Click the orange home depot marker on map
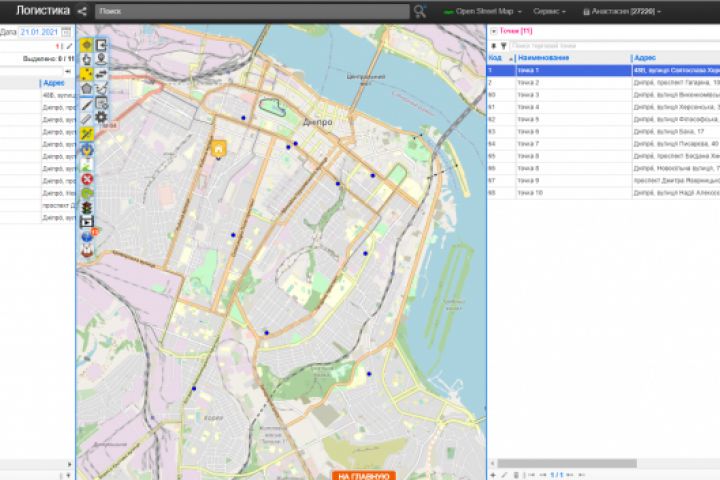This screenshot has height=480, width=720. coord(219,149)
